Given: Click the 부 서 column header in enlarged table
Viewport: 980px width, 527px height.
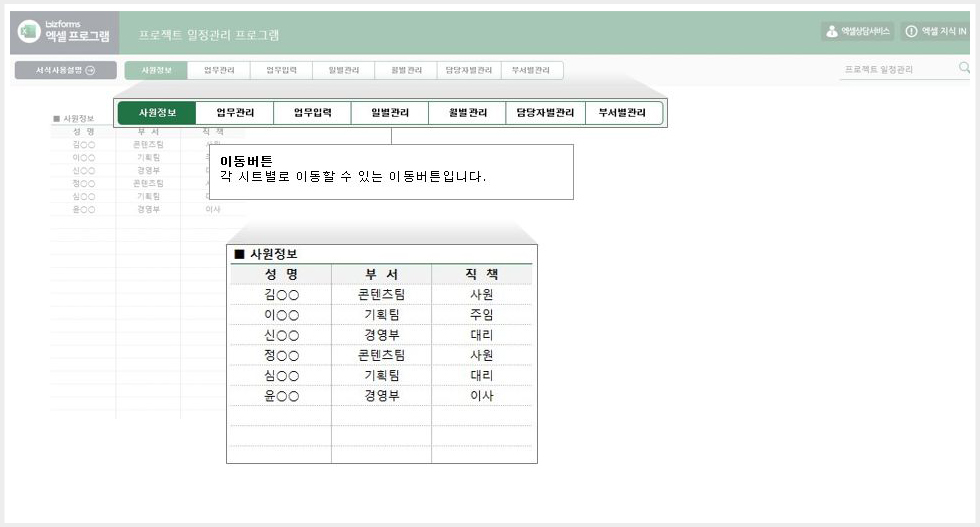Looking at the screenshot, I should (x=381, y=274).
